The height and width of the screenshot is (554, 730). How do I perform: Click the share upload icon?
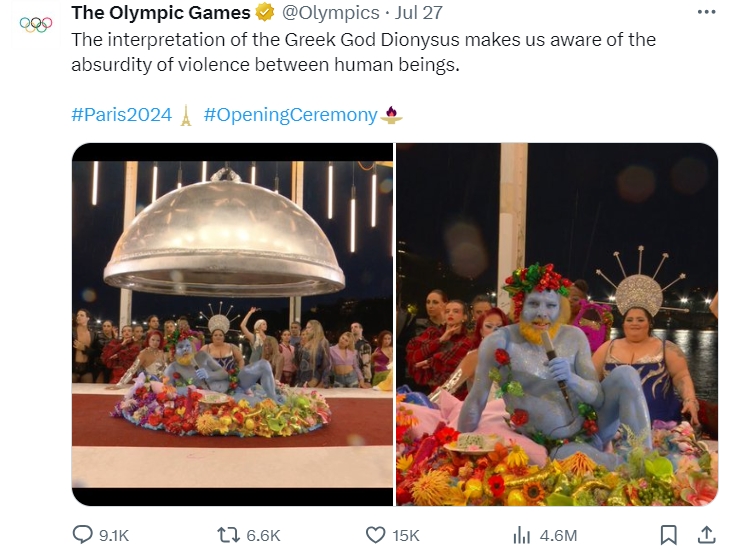tap(705, 535)
